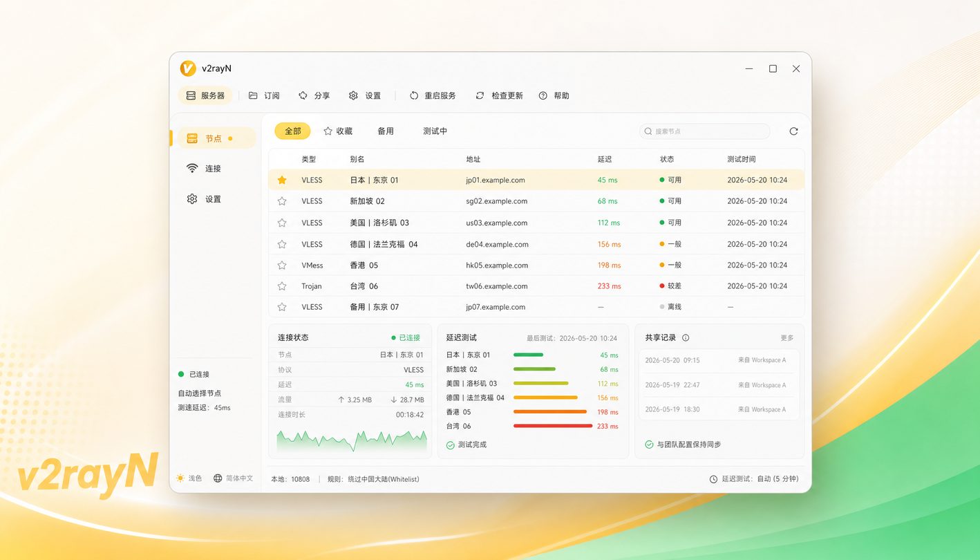Open the 订阅 toolbar item
This screenshot has width=980, height=560.
[x=264, y=95]
